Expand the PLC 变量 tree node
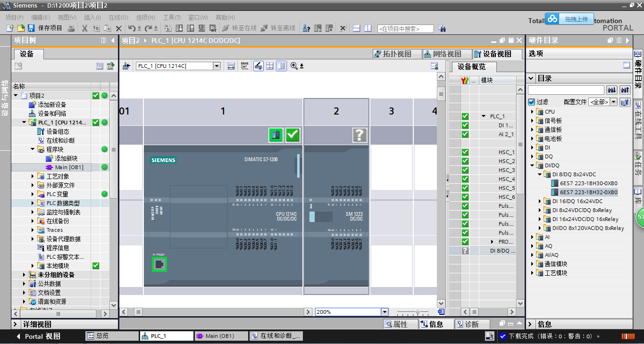 33,194
